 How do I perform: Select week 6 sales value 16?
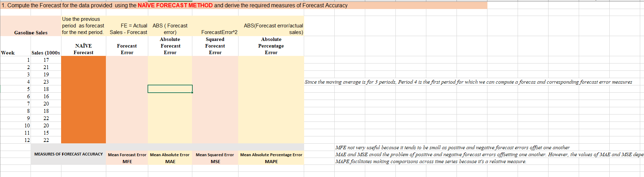46,96
